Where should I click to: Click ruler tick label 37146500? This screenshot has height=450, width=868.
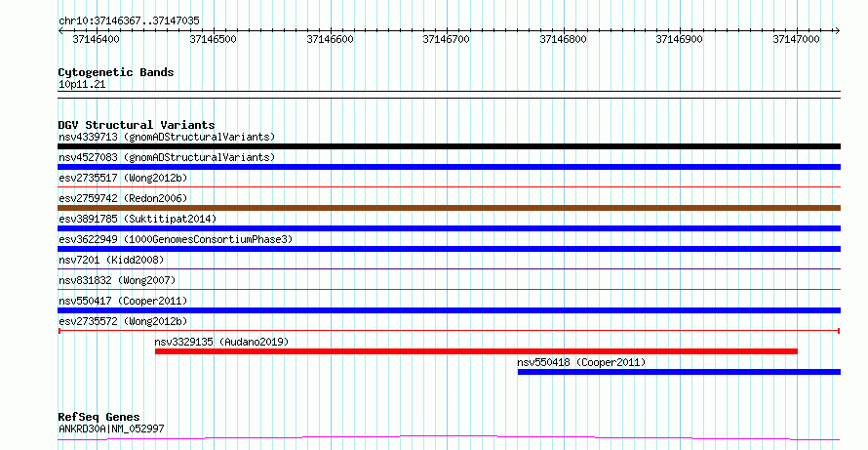213,39
